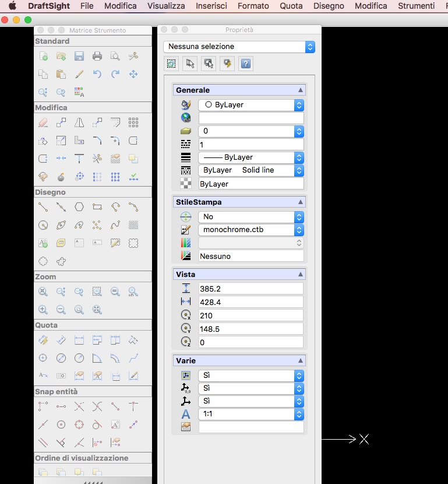Screen dimensions: 448x484
Task: Toggle Tangent entity snap
Action: coord(97,425)
